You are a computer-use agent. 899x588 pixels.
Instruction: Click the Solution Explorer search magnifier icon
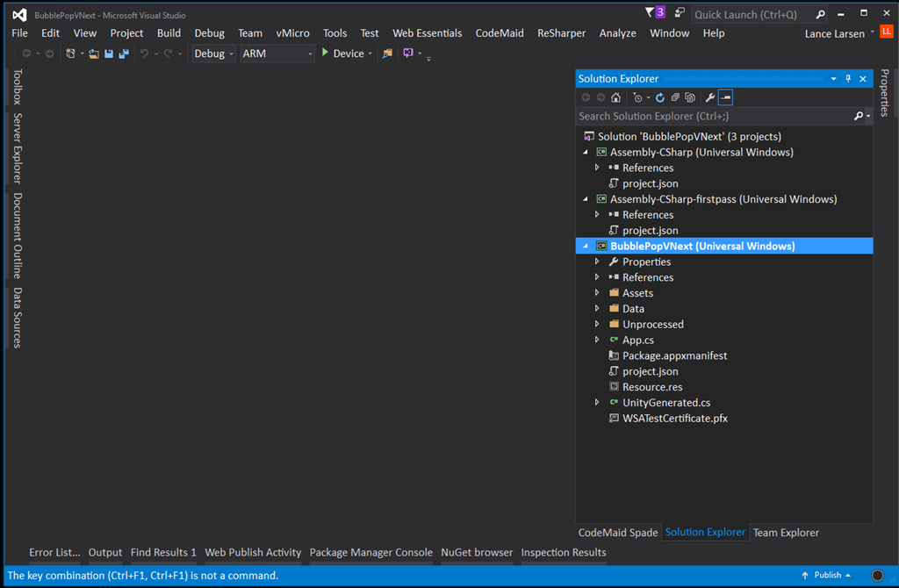coord(859,116)
